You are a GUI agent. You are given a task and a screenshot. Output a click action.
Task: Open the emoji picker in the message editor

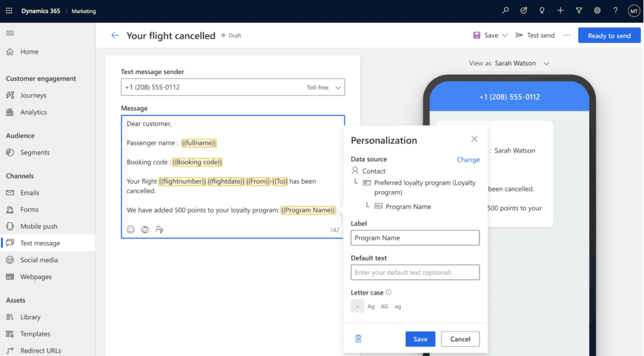[x=130, y=229]
